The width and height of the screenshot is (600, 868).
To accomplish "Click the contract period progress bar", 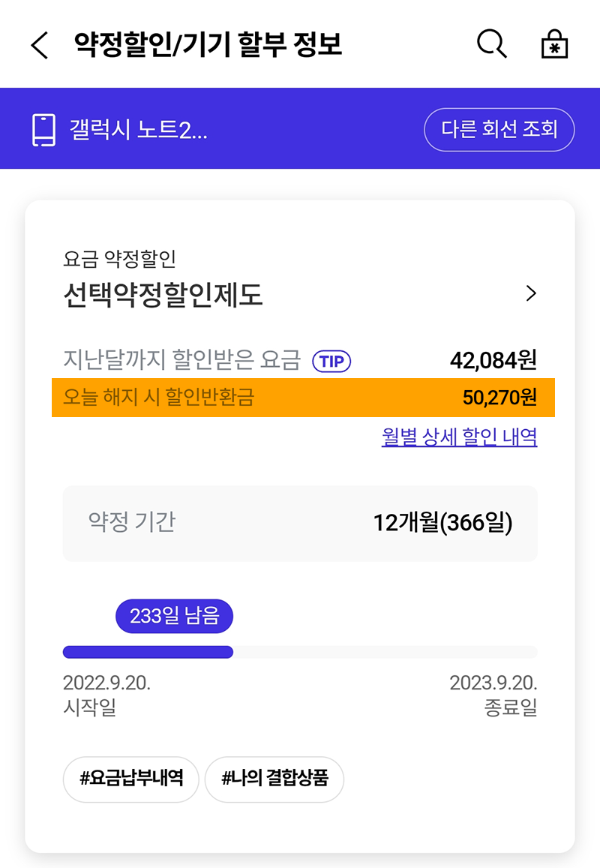I will [x=300, y=652].
